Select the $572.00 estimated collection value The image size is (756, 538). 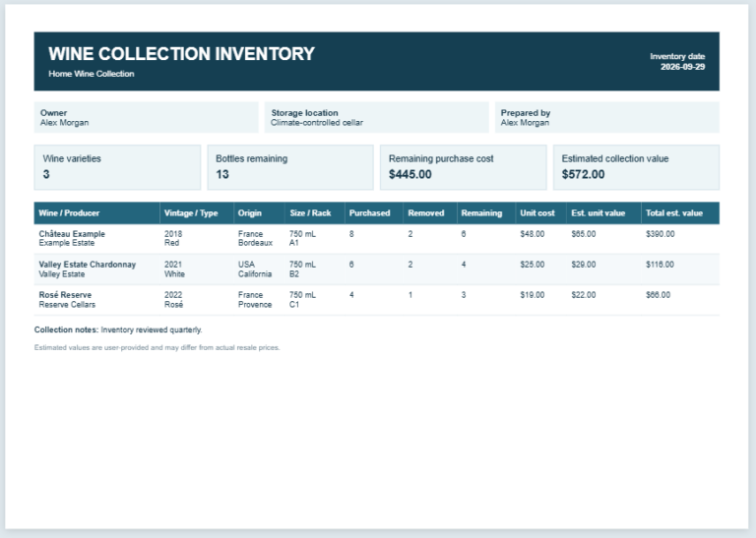pyautogui.click(x=583, y=174)
